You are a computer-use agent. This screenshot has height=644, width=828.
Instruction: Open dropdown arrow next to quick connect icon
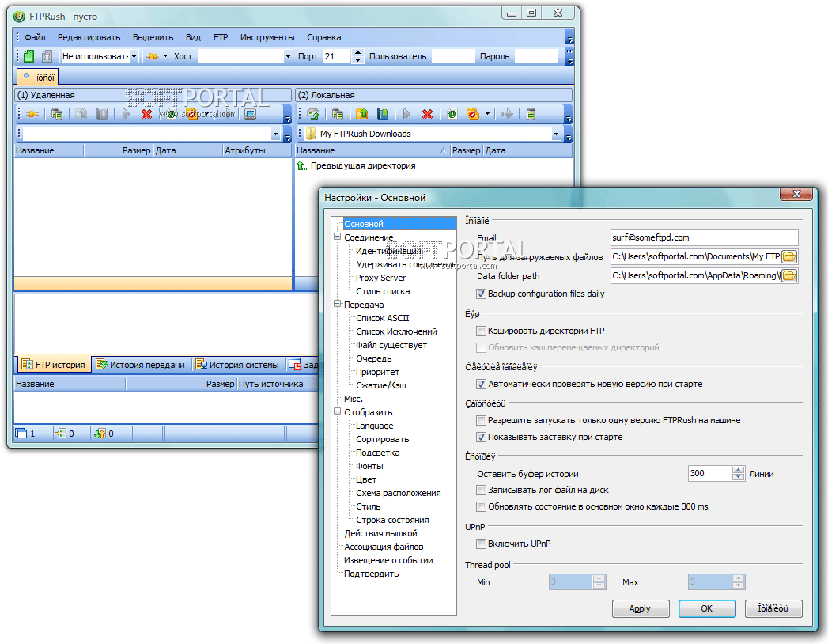[x=165, y=56]
